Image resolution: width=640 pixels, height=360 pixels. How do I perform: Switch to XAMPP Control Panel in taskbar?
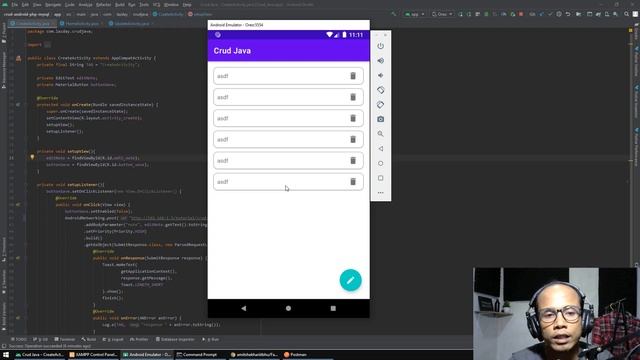93,355
